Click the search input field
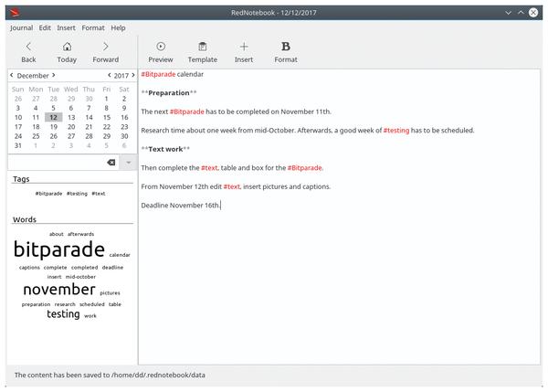Screen dimensions: 548x392 64,163
